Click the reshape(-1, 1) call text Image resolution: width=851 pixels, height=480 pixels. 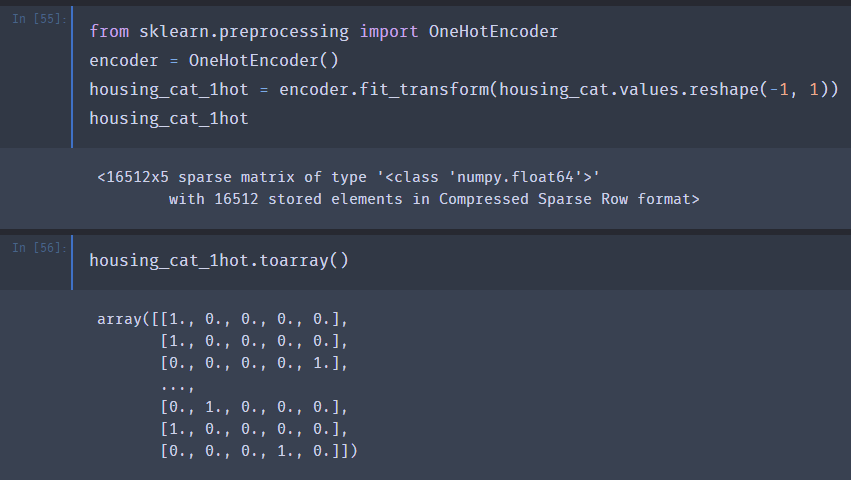(x=759, y=89)
